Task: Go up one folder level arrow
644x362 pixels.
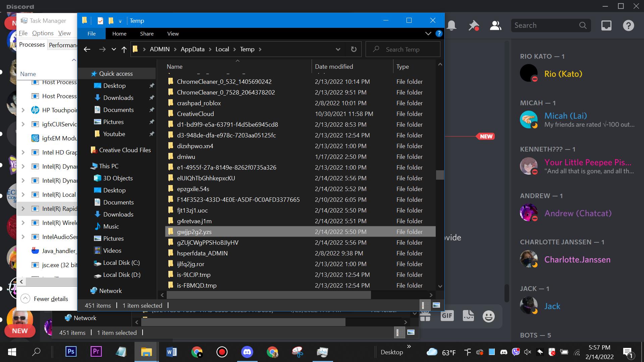Action: click(x=124, y=50)
